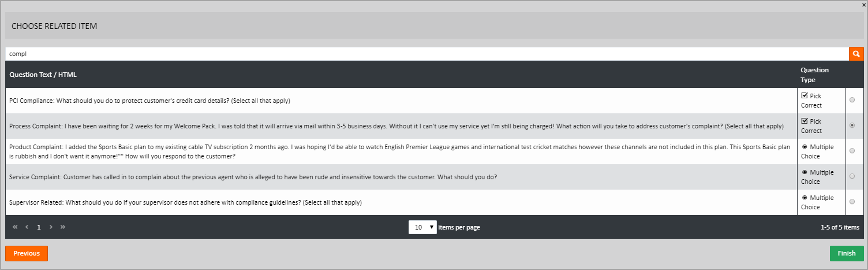868x270 pixels.
Task: Click the search field containing 'compl'
Action: coord(427,54)
